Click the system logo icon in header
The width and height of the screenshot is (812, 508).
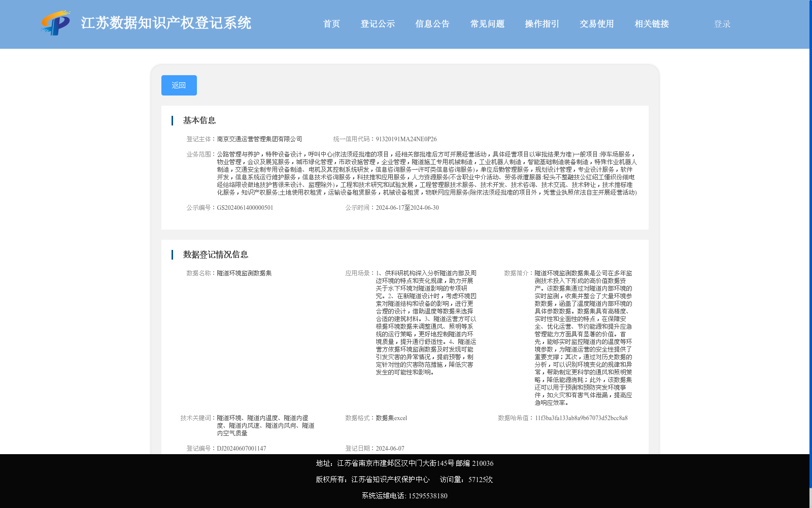tap(55, 23)
